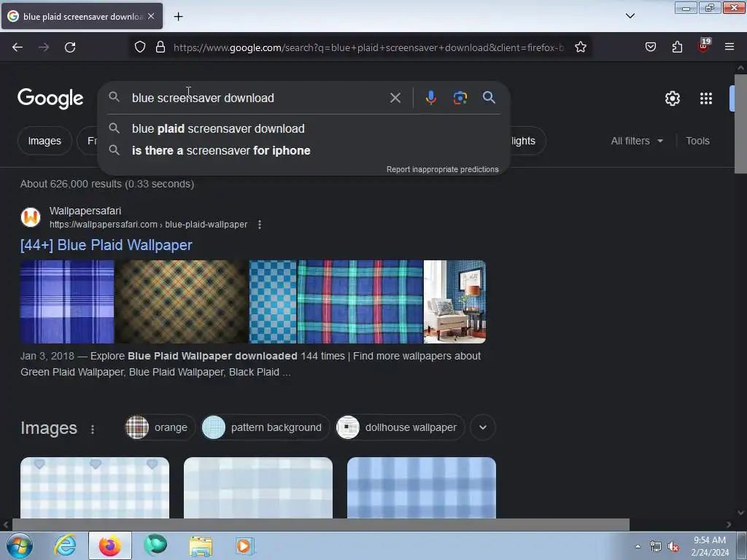Open the armchair room wallpaper thumbnail
The width and height of the screenshot is (747, 560).
coord(455,301)
